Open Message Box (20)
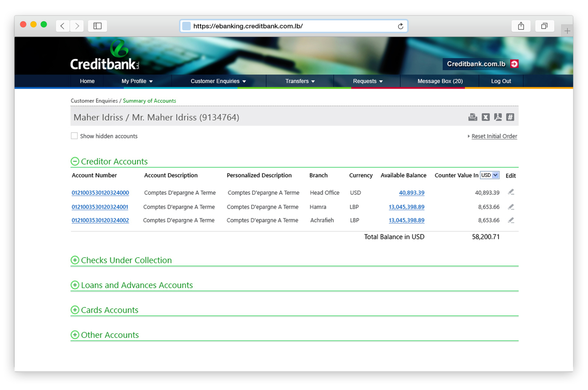This screenshot has width=588, height=390. 440,81
